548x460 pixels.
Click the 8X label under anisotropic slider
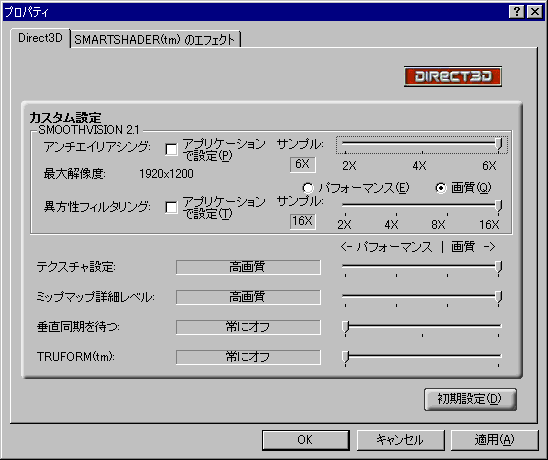438,225
